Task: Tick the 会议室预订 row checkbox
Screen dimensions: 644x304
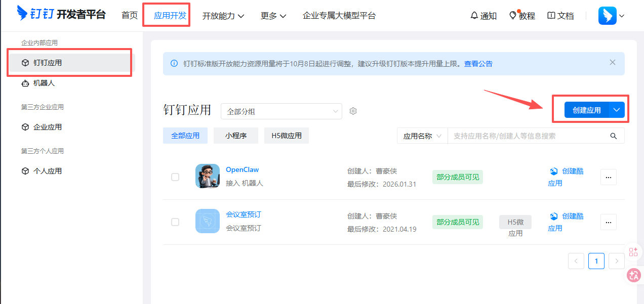Action: click(x=175, y=222)
